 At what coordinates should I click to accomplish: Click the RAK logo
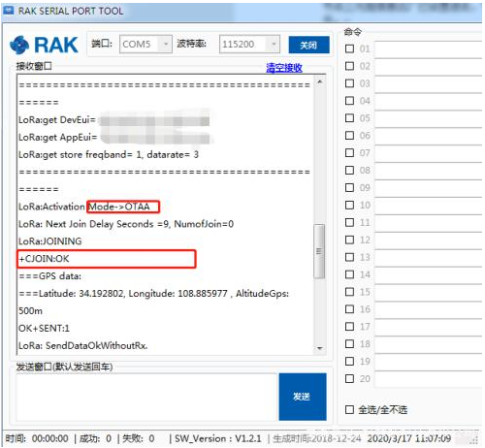[x=44, y=45]
